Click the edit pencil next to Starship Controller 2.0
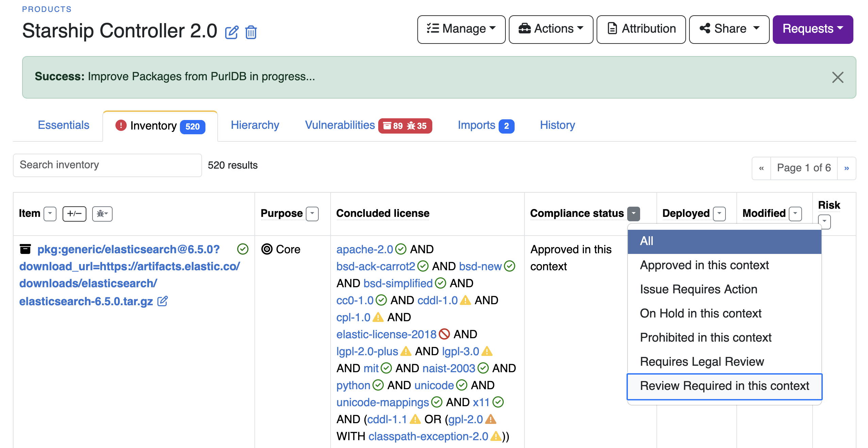The height and width of the screenshot is (448, 868). pos(232,32)
